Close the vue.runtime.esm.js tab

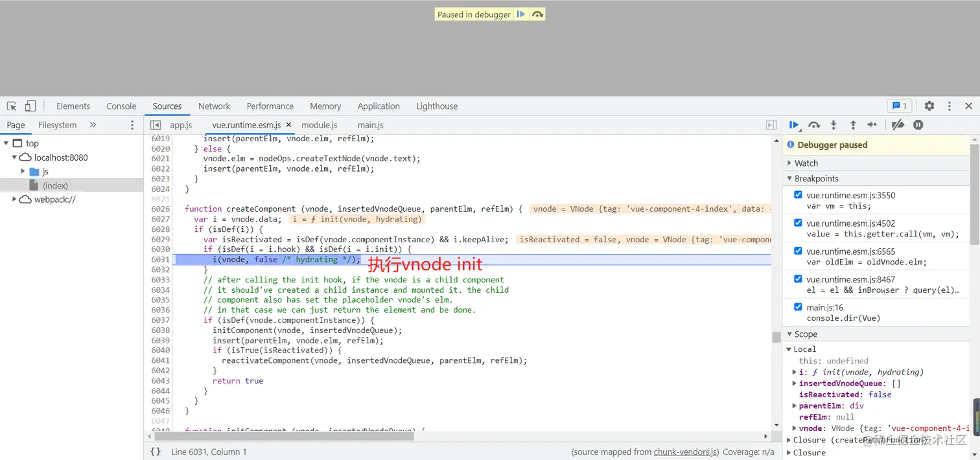click(x=288, y=125)
